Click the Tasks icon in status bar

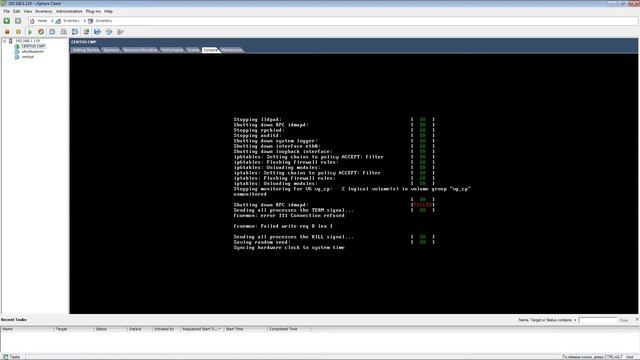6,357
